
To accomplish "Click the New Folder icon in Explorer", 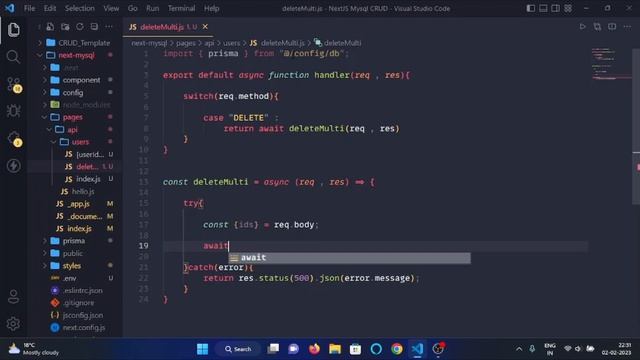I will click(65, 27).
